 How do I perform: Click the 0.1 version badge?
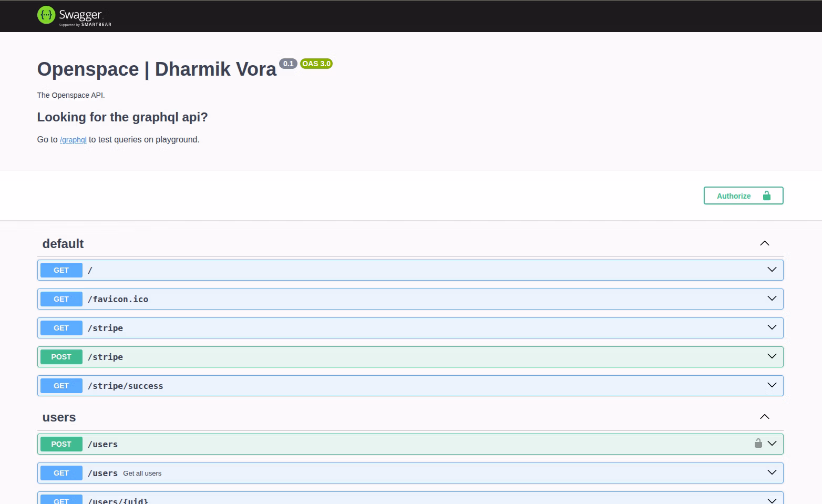tap(288, 64)
